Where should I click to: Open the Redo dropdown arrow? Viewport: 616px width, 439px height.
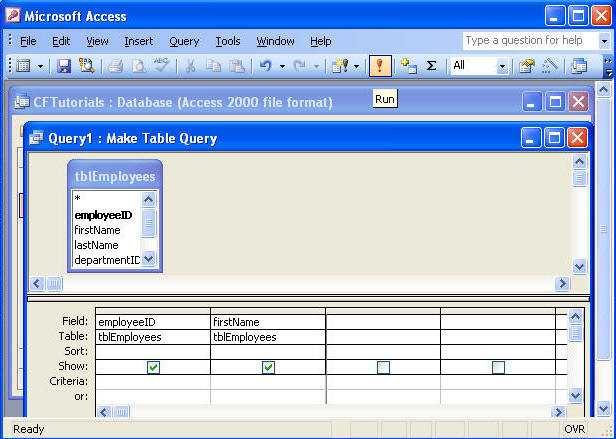pyautogui.click(x=316, y=66)
